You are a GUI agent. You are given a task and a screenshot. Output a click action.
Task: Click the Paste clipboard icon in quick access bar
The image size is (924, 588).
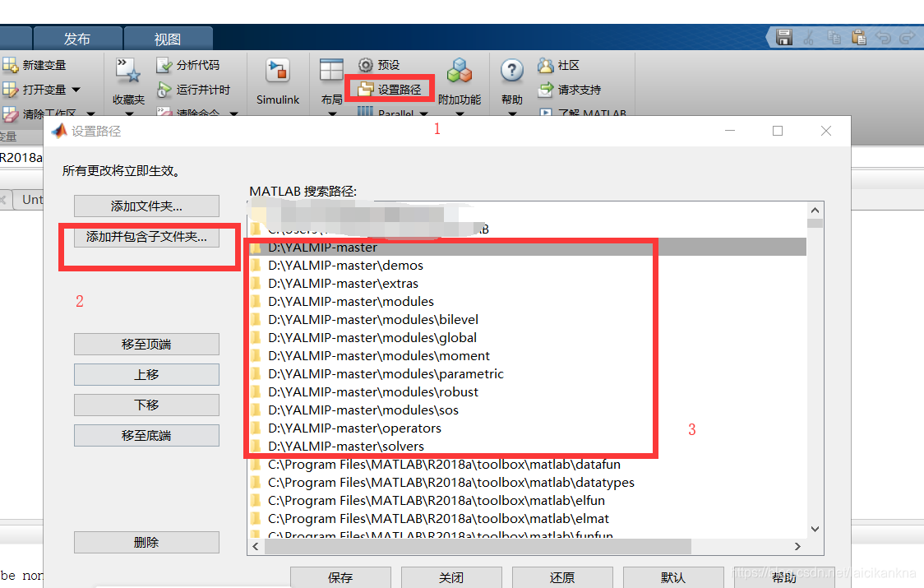[858, 37]
